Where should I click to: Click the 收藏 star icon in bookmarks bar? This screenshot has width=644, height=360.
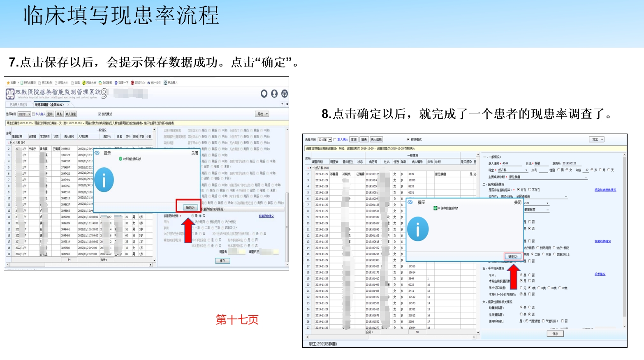[8, 83]
